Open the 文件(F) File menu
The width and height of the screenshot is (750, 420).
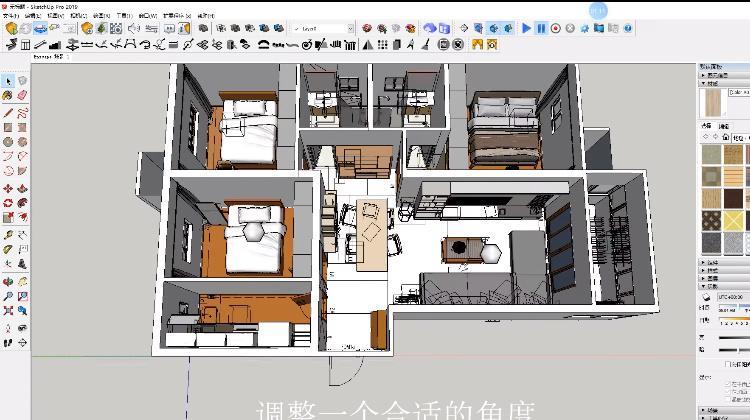12,16
